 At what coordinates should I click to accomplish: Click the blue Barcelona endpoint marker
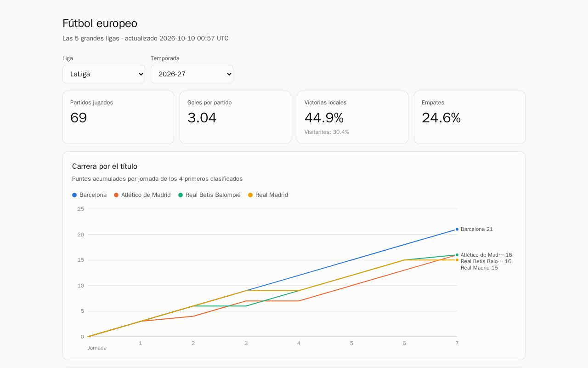(457, 229)
